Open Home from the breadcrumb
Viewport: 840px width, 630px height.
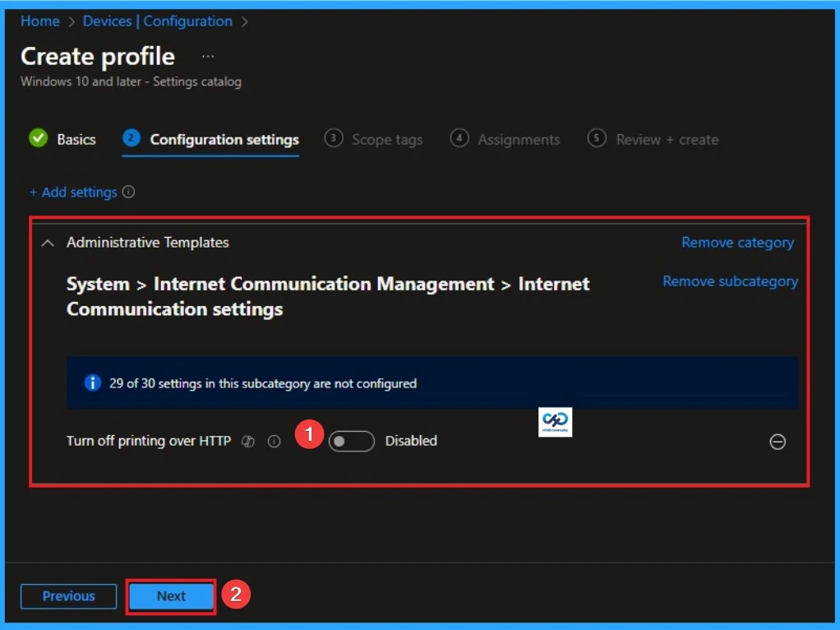(x=39, y=21)
